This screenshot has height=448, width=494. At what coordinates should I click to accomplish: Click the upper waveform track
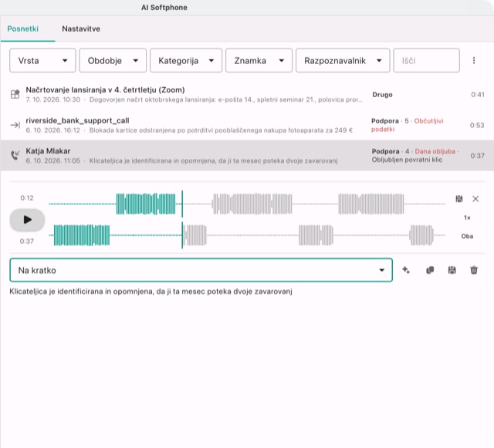coord(247,204)
